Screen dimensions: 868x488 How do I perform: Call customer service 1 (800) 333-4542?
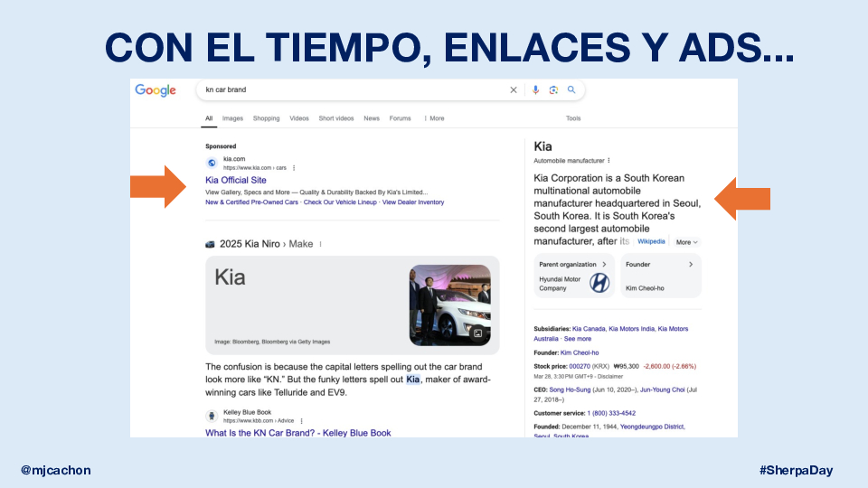point(611,413)
